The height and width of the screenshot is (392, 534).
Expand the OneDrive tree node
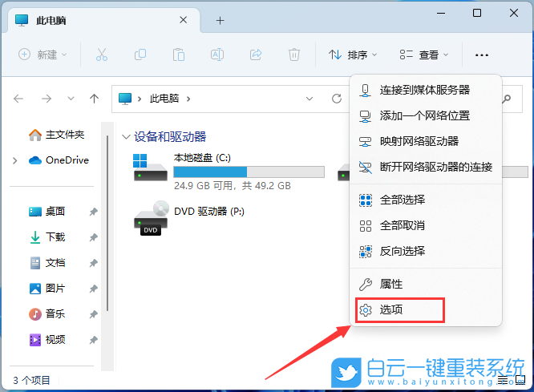click(x=15, y=160)
